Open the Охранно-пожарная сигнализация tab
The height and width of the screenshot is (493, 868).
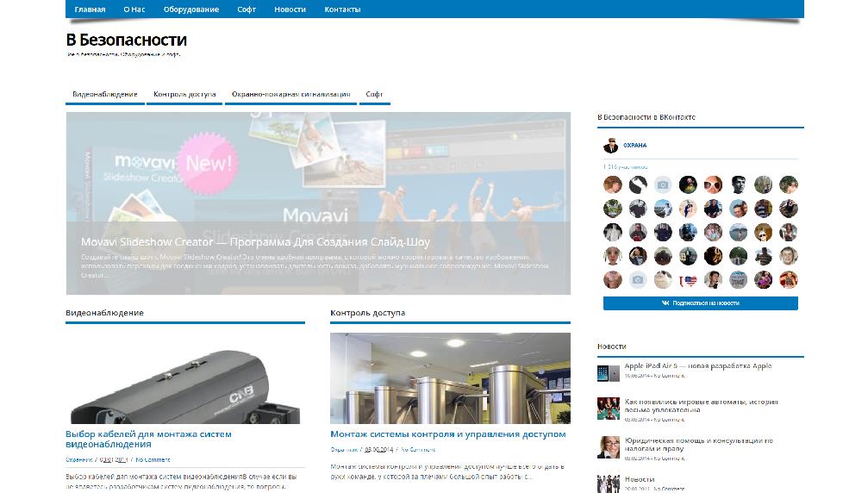click(290, 95)
